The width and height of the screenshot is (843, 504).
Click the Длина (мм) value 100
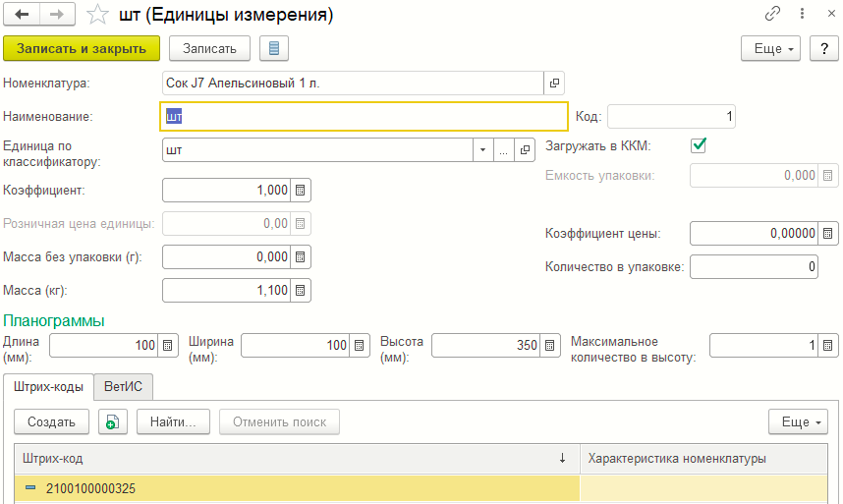point(145,346)
